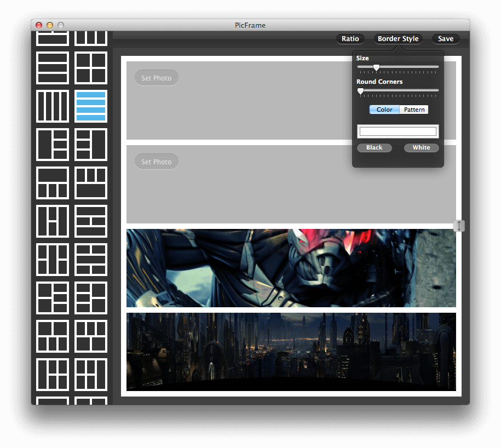Select the three horizontal rows layout icon
Image resolution: width=501 pixels, height=448 pixels.
pyautogui.click(x=53, y=68)
